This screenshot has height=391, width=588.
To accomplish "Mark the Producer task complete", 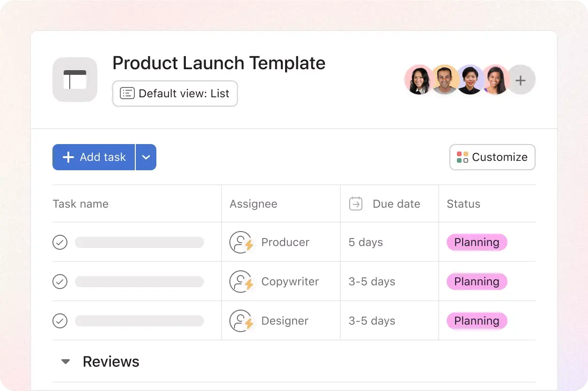I will 60,242.
